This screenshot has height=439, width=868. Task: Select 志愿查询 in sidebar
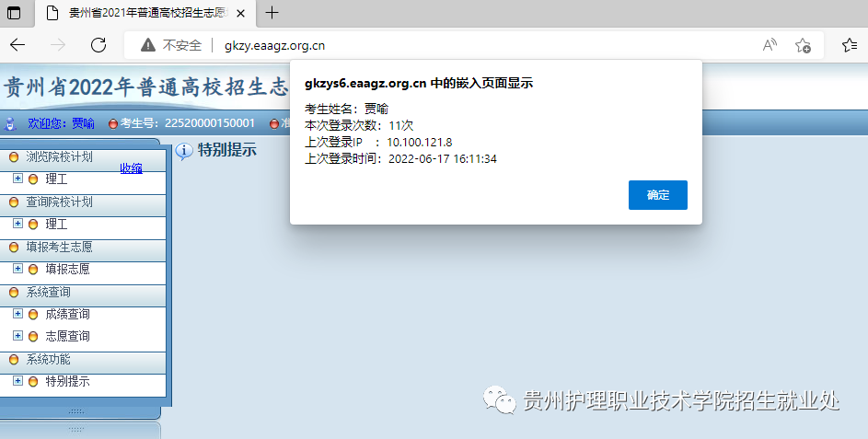[x=67, y=336]
